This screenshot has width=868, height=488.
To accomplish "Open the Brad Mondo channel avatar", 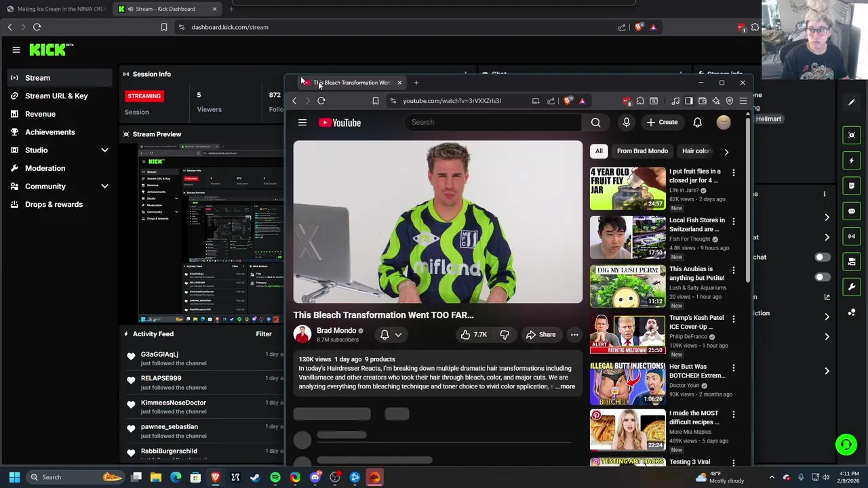I will (x=302, y=334).
